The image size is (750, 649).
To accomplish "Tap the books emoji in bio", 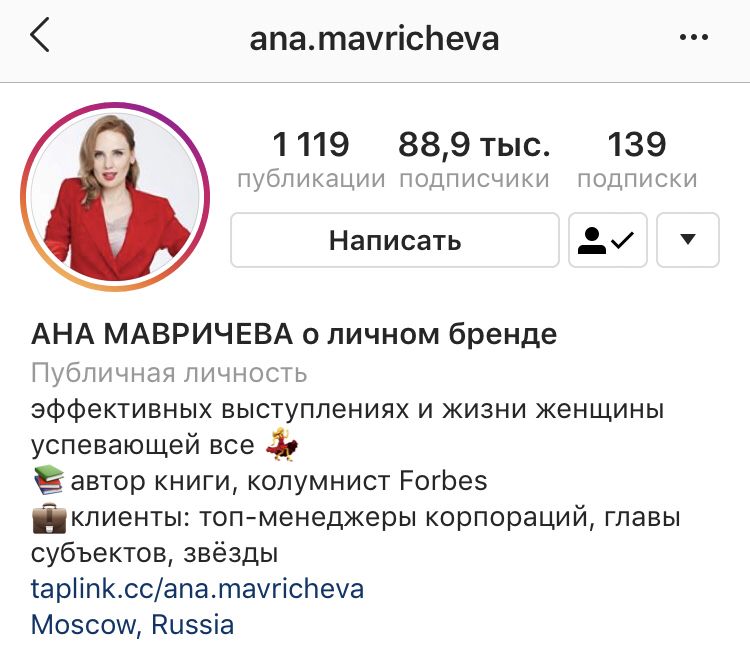I will click(49, 480).
